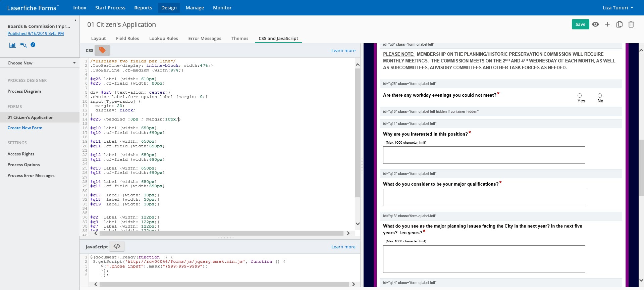Open the Monitor menu item
The width and height of the screenshot is (644, 290).
pos(222,8)
